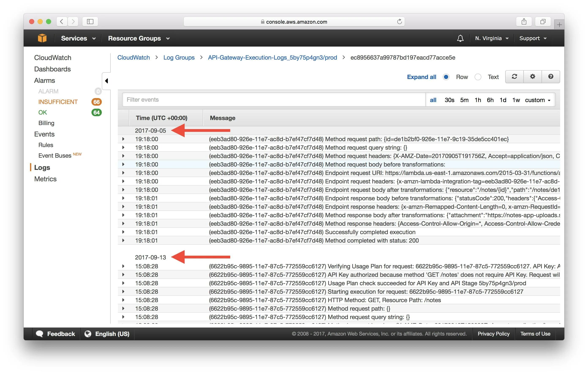Reload the page in Safari
Viewport: 588px width, 374px height.
click(x=399, y=22)
